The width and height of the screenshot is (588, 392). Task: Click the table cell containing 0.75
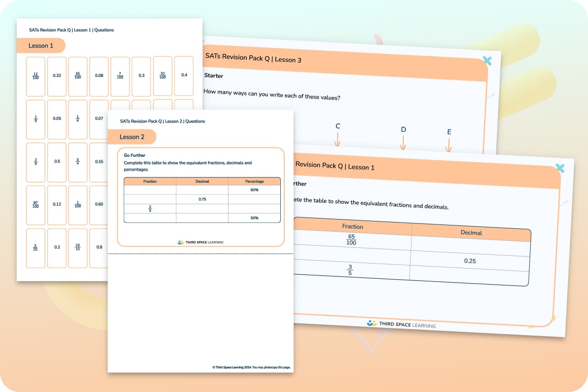point(202,199)
